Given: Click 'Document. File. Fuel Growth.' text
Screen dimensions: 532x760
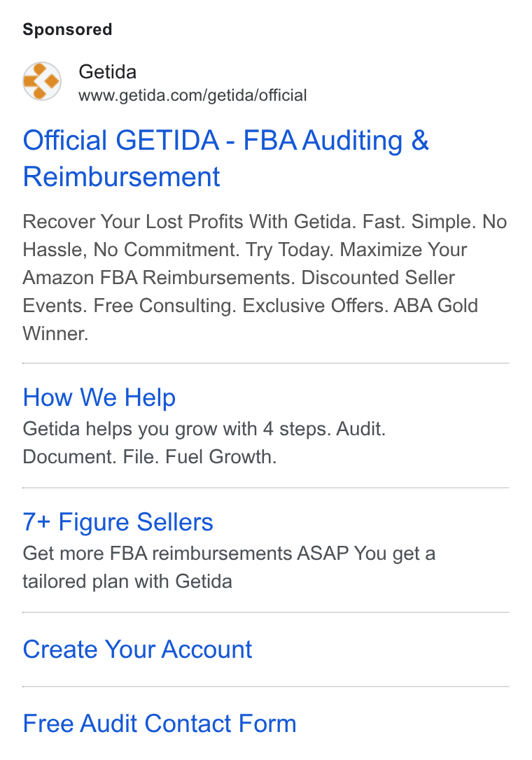Looking at the screenshot, I should coord(149,457).
